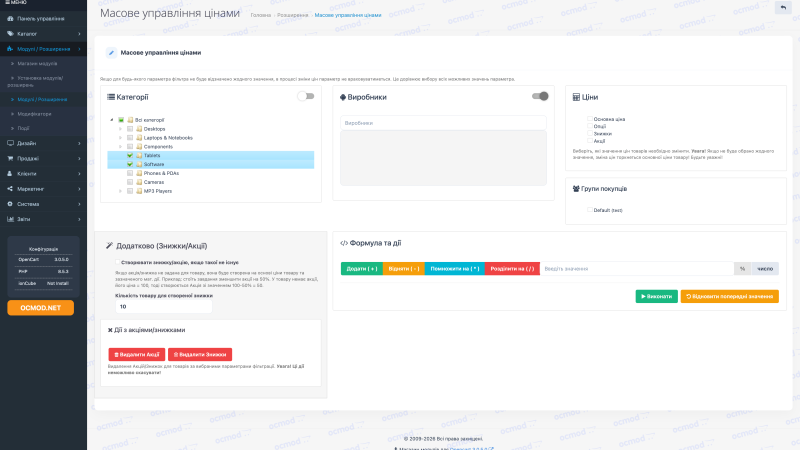Click the Групи покупців users icon
800x450 pixels.
(576, 189)
